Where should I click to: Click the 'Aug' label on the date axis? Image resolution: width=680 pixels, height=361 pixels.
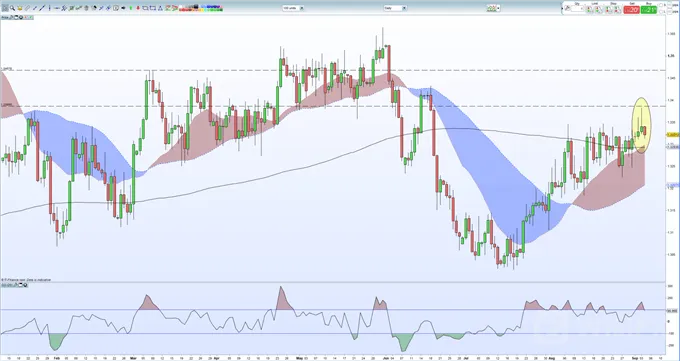click(x=552, y=358)
